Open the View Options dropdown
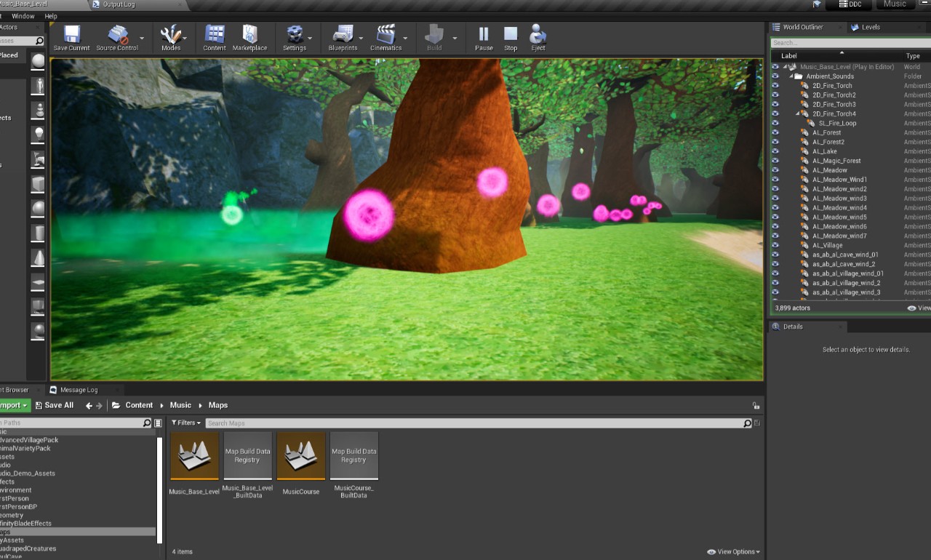 pos(733,552)
